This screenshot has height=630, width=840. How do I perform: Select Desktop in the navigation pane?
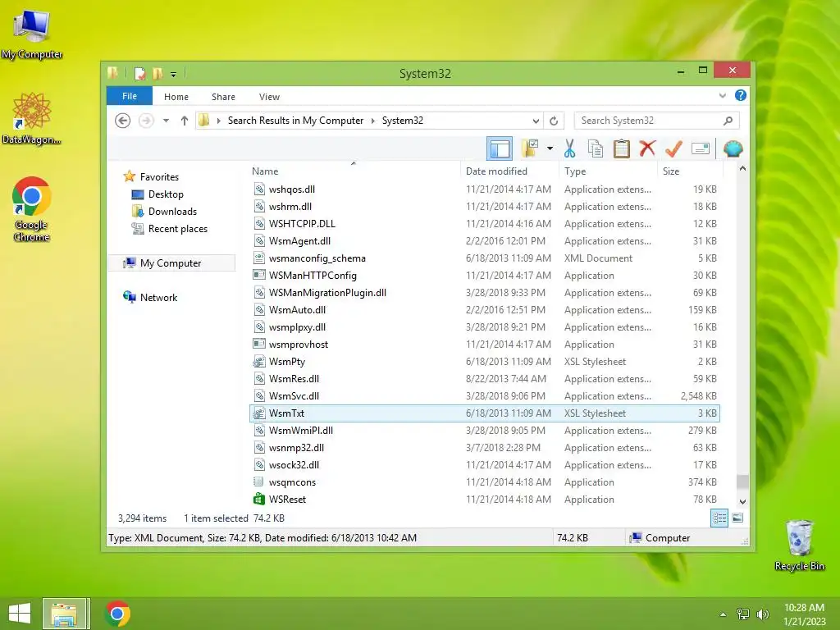point(166,194)
